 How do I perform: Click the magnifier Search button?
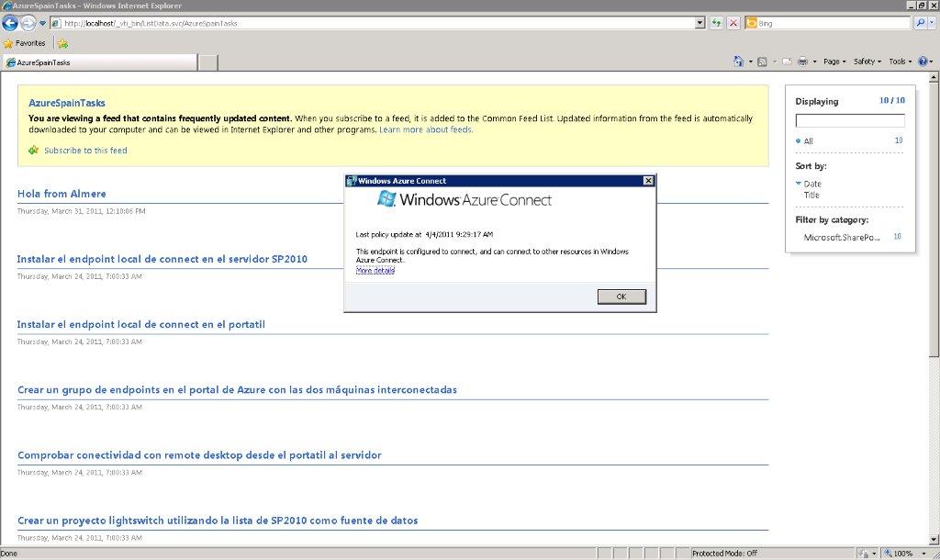coord(920,23)
